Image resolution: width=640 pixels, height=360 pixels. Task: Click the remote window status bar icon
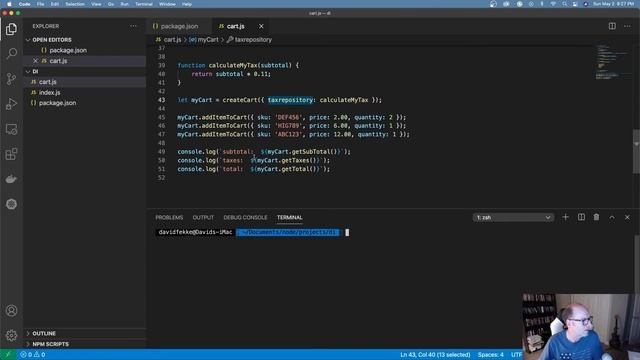click(8, 355)
